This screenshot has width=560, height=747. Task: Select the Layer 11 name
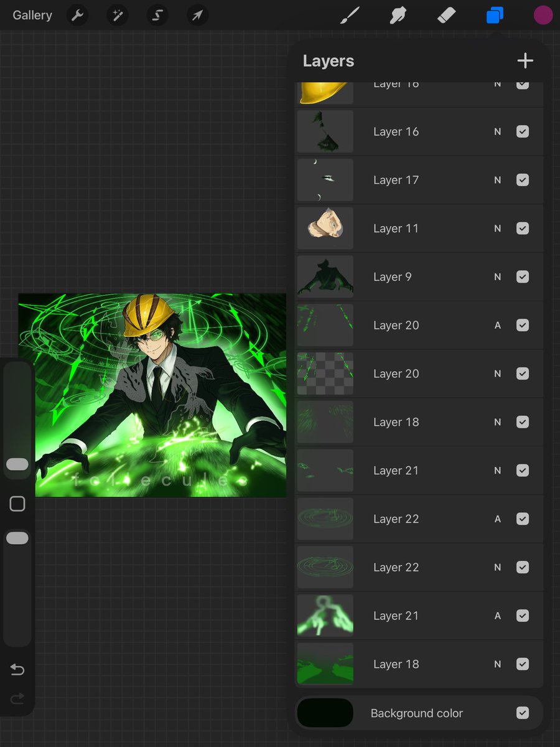tap(396, 228)
